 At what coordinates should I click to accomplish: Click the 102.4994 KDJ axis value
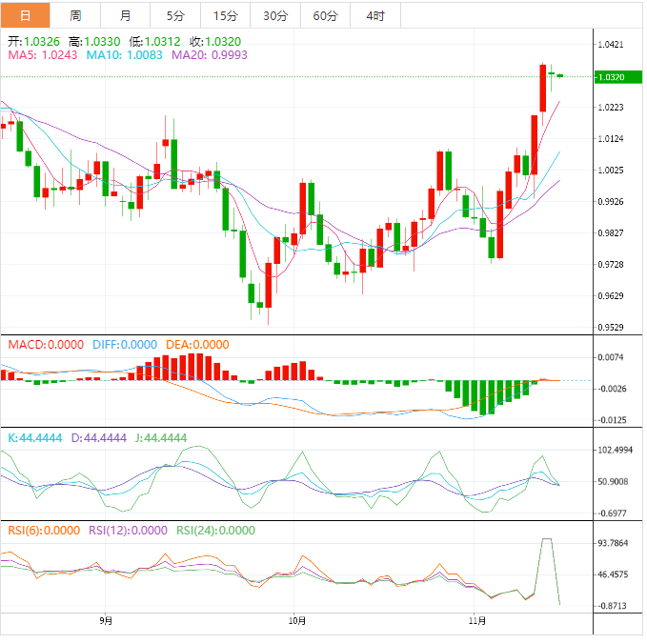coord(615,450)
